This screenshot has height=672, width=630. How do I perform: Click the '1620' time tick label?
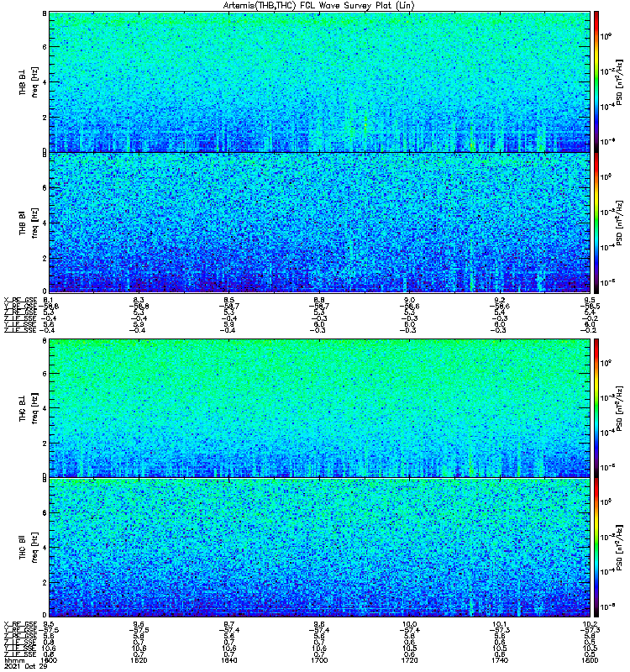tap(139, 660)
